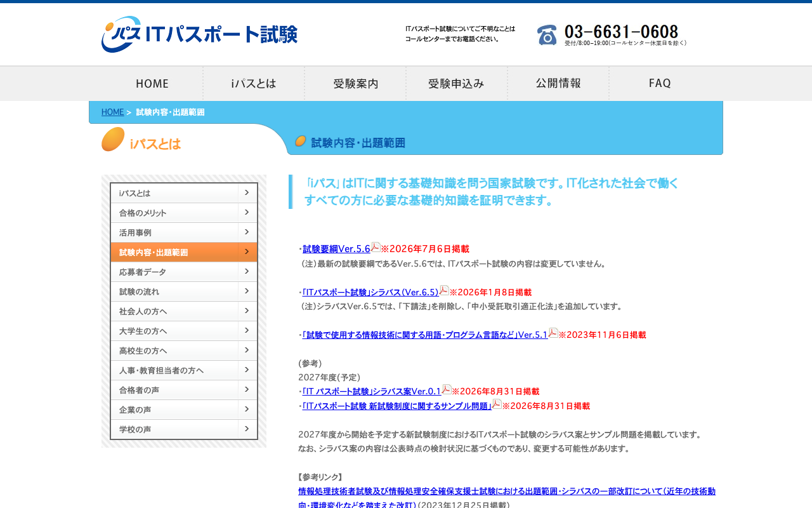This screenshot has width=812, height=508.
Task: Click the arrow on the 学校の声 row
Action: pyautogui.click(x=247, y=429)
